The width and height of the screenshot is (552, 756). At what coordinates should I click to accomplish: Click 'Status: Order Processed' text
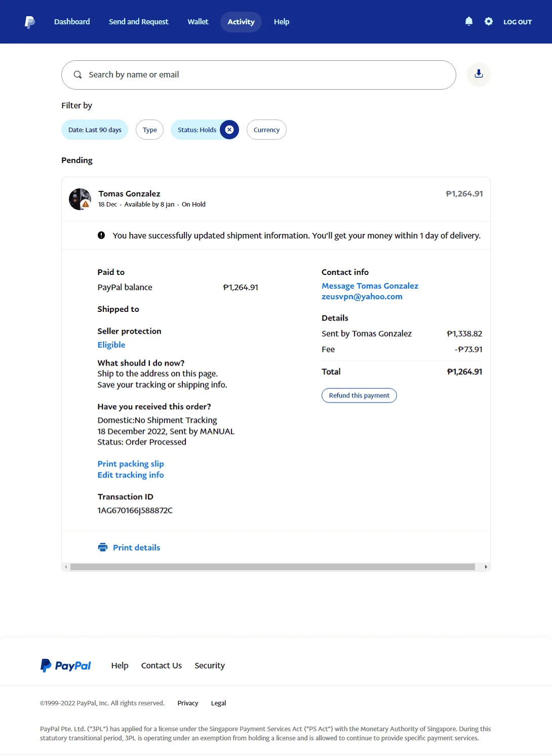click(x=142, y=442)
